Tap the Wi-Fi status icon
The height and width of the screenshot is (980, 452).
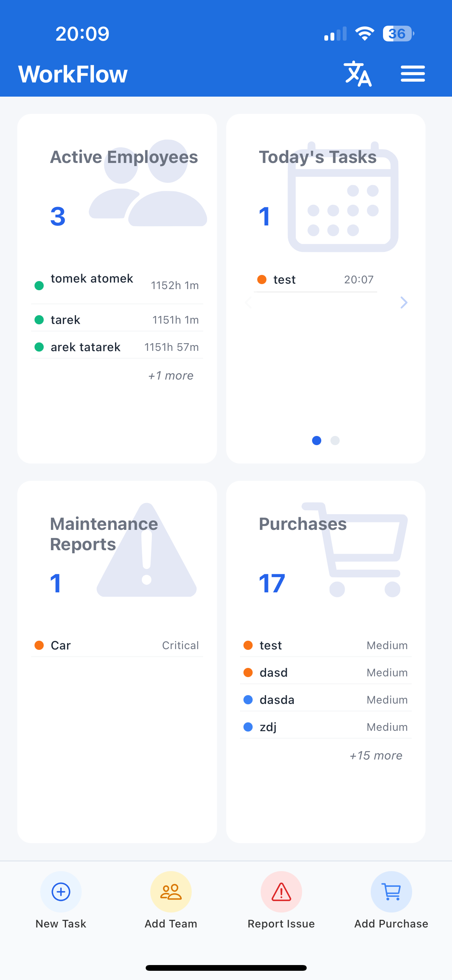364,34
